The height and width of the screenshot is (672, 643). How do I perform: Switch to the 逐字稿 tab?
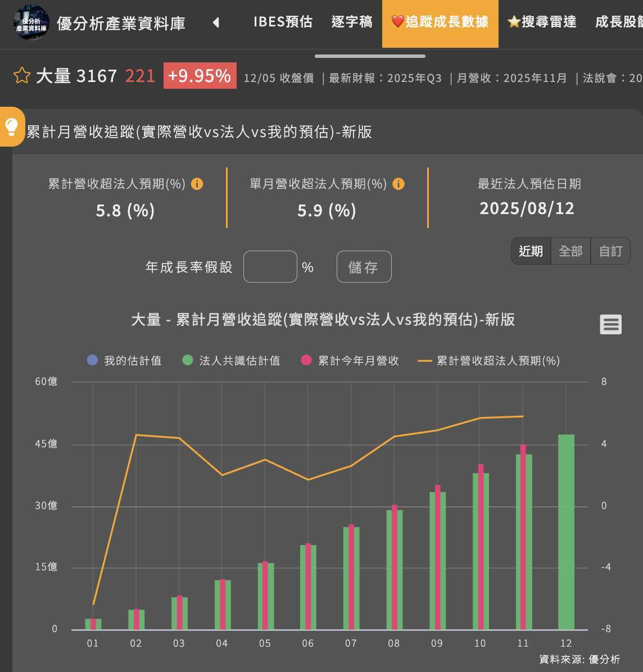click(x=352, y=22)
